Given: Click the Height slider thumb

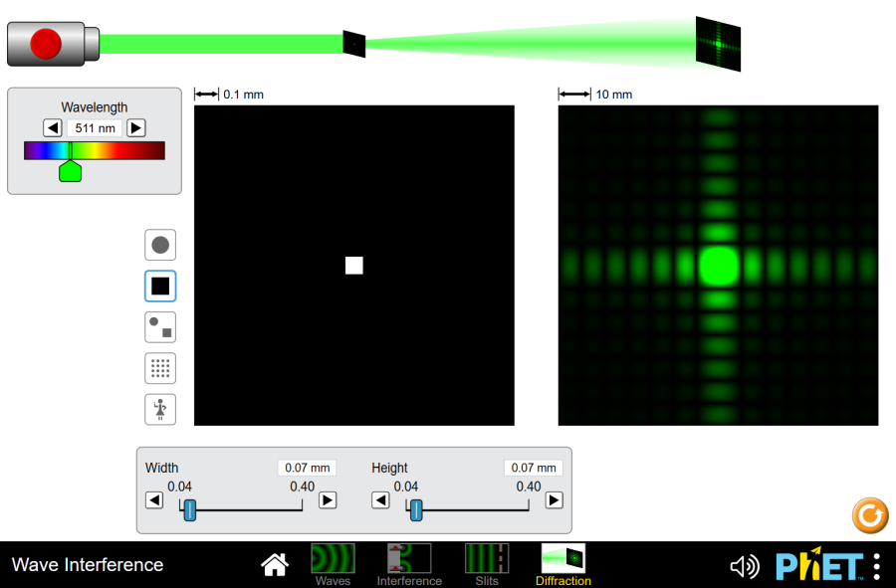Looking at the screenshot, I should click(416, 509).
